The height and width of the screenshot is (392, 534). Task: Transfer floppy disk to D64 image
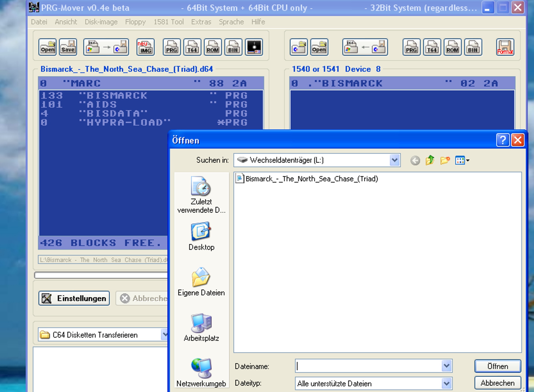(x=365, y=47)
